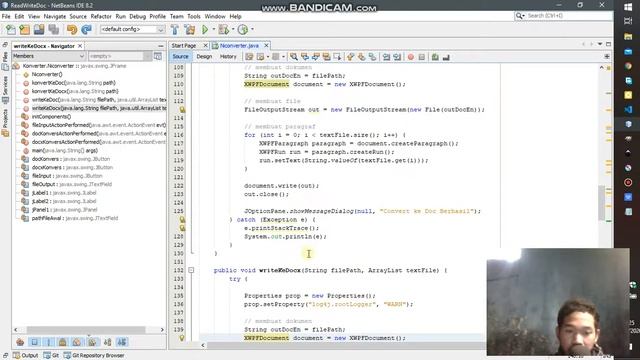
Task: Select the Nconverter.java editor tab
Action: point(239,46)
